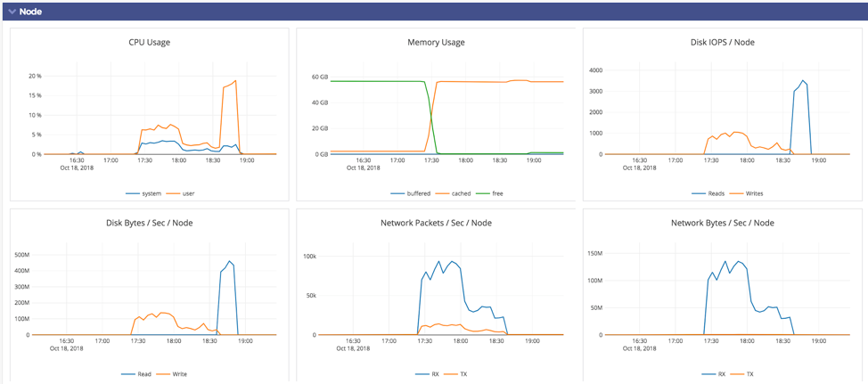Screen dimensions: 868x384
Task: Toggle Reads series in Disk IOPS legend
Action: pyautogui.click(x=713, y=193)
